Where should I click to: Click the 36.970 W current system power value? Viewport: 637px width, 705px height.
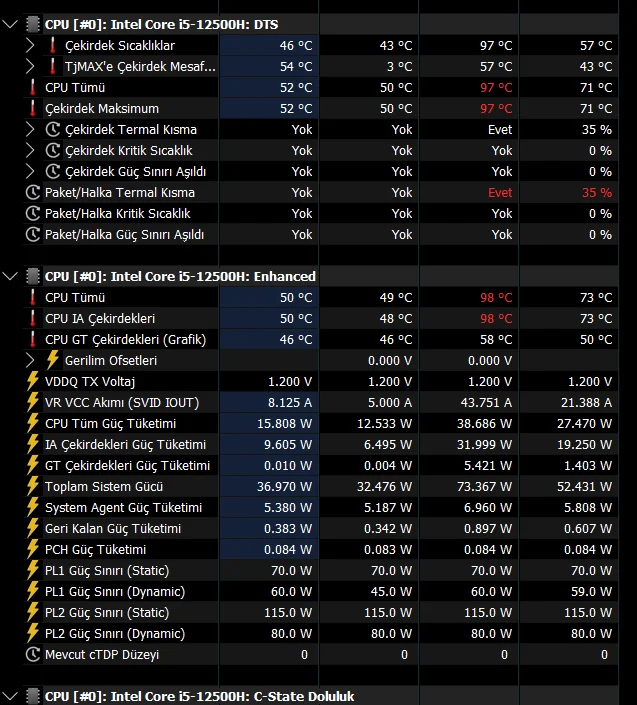pos(285,486)
